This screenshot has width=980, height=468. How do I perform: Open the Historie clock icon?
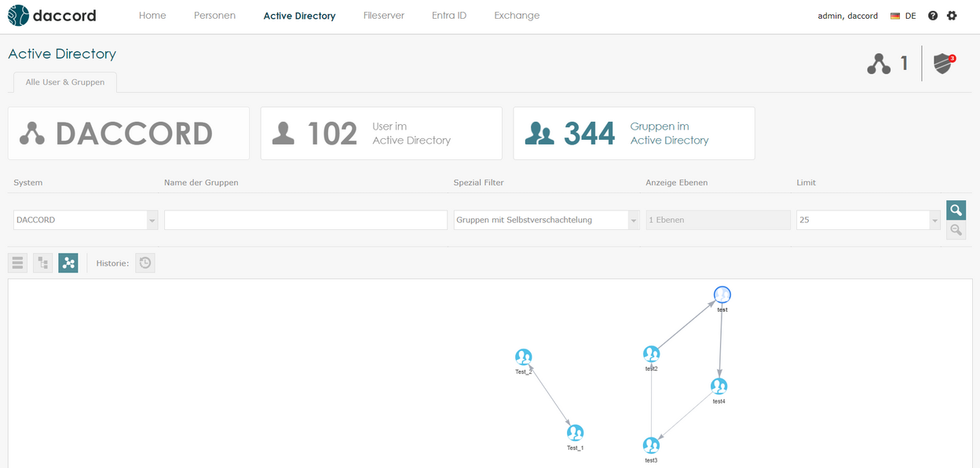click(x=145, y=263)
